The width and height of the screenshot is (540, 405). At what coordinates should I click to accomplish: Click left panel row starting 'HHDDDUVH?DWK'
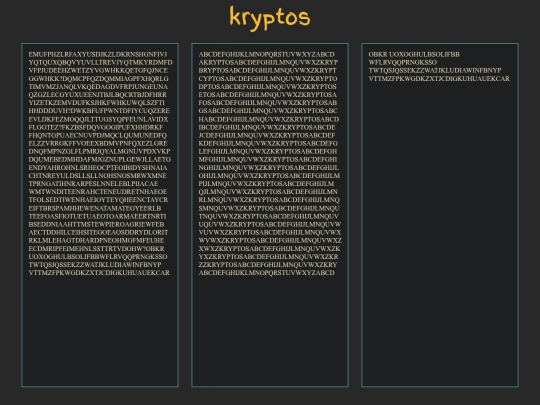click(99, 111)
